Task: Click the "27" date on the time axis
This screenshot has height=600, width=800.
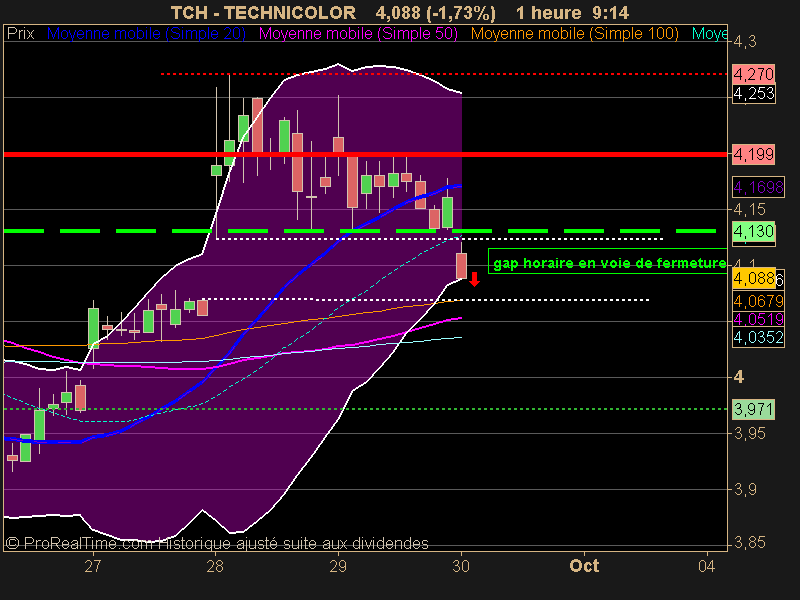Action: pyautogui.click(x=93, y=566)
